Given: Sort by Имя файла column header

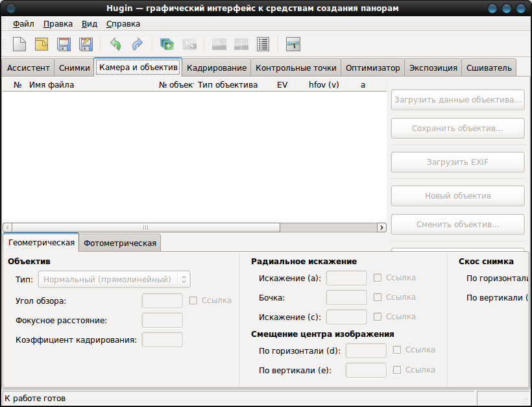Looking at the screenshot, I should pyautogui.click(x=90, y=85).
